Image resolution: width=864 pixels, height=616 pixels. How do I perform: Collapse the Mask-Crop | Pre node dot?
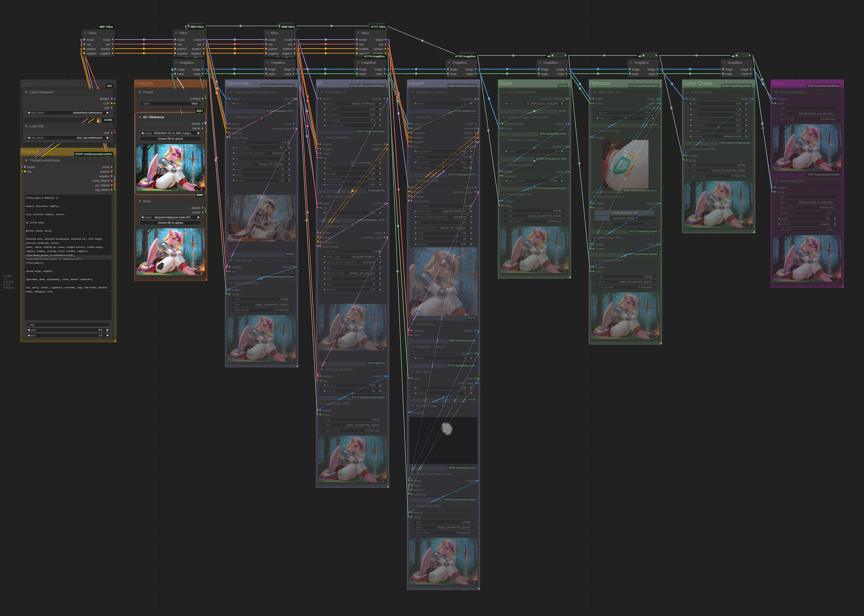pyautogui.click(x=595, y=92)
